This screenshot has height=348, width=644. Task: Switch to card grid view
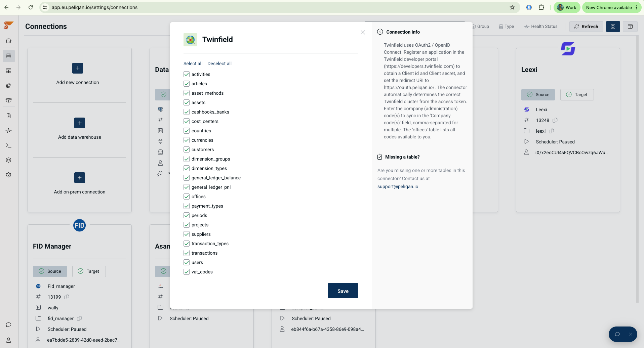[x=613, y=27]
